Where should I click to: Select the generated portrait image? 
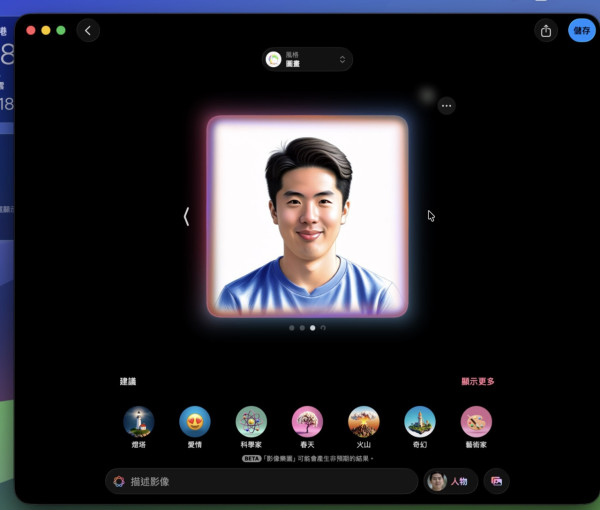pos(307,216)
